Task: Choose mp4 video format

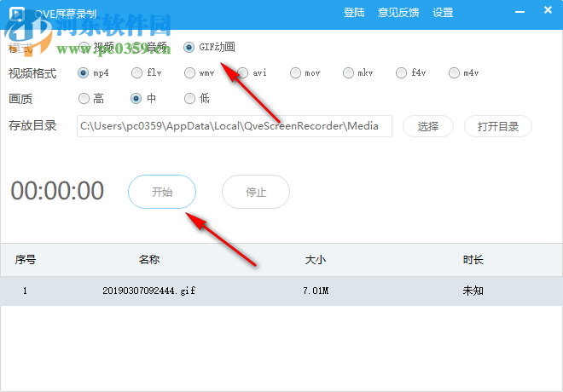Action: (x=83, y=73)
